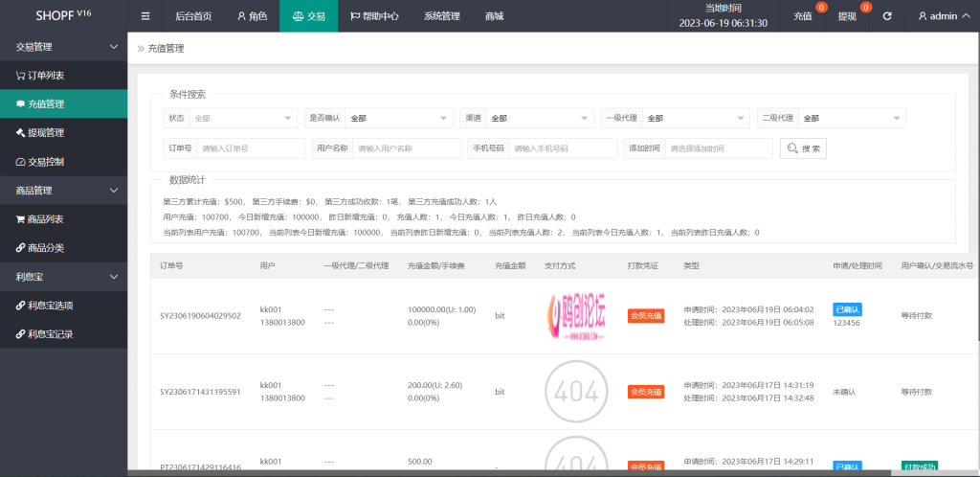Open 交易 tab in top navigation
The width and height of the screenshot is (980, 477).
click(309, 16)
